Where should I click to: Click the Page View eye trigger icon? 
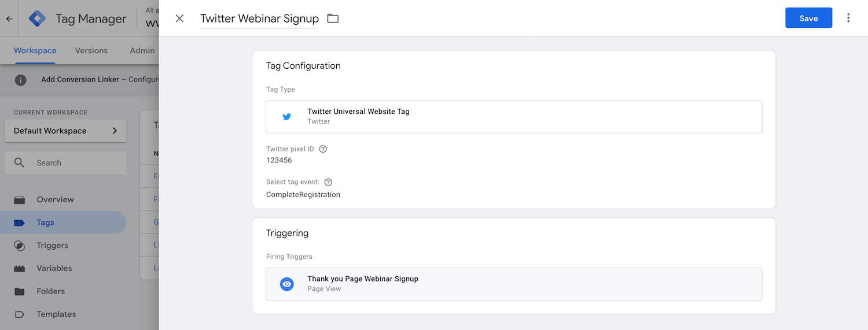pyautogui.click(x=287, y=284)
